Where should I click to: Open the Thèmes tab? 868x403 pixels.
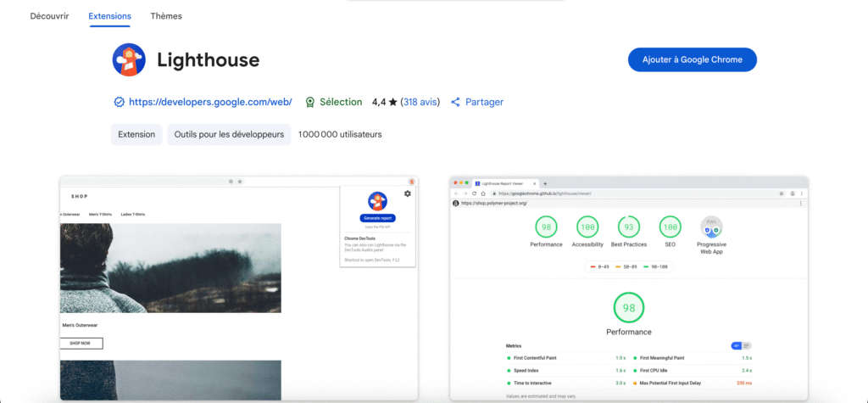click(x=166, y=16)
